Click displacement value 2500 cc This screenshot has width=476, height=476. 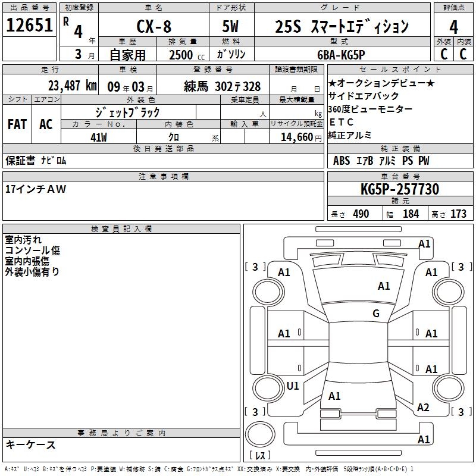pyautogui.click(x=187, y=55)
